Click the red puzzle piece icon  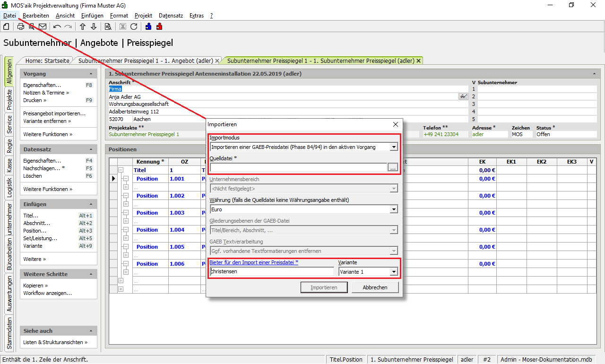pos(159,26)
